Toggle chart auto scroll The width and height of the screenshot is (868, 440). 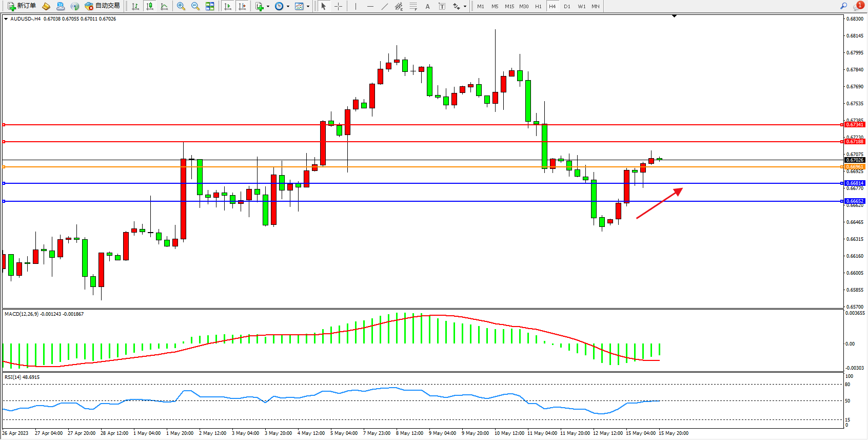pyautogui.click(x=228, y=6)
